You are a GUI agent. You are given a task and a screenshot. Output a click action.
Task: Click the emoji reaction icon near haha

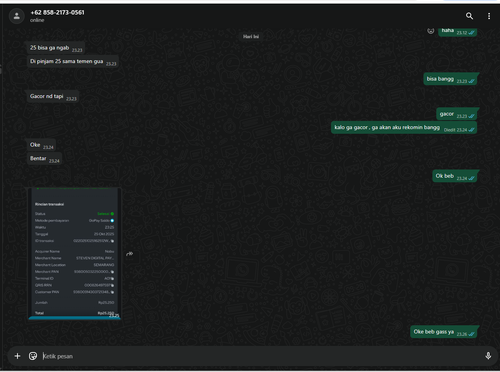tap(431, 31)
